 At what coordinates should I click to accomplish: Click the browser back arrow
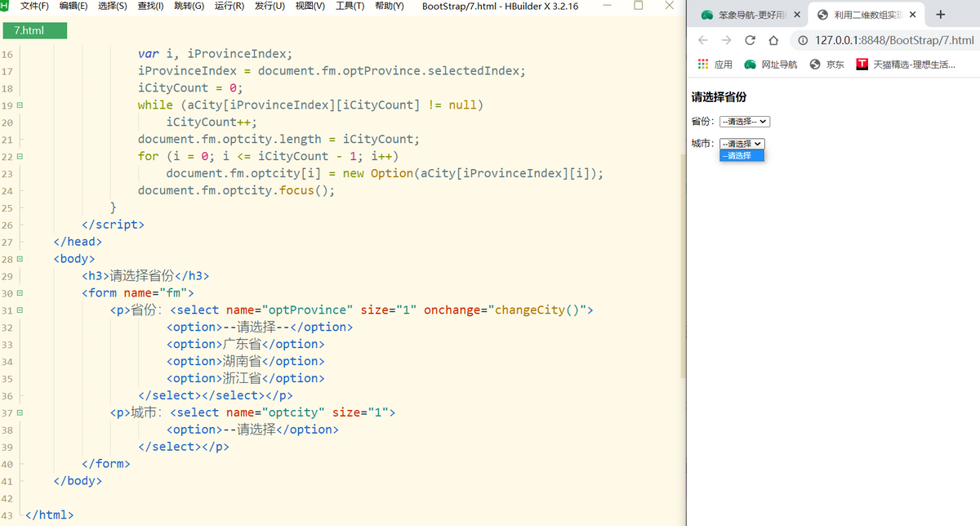(702, 40)
